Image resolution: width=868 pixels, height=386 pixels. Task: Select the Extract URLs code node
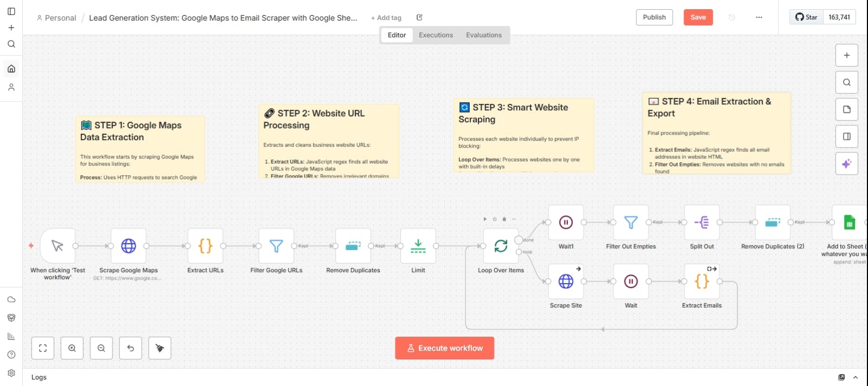(205, 246)
